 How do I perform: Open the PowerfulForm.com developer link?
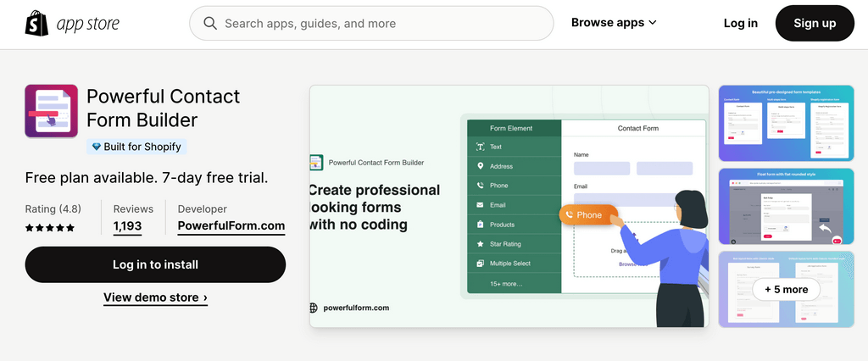pos(231,226)
